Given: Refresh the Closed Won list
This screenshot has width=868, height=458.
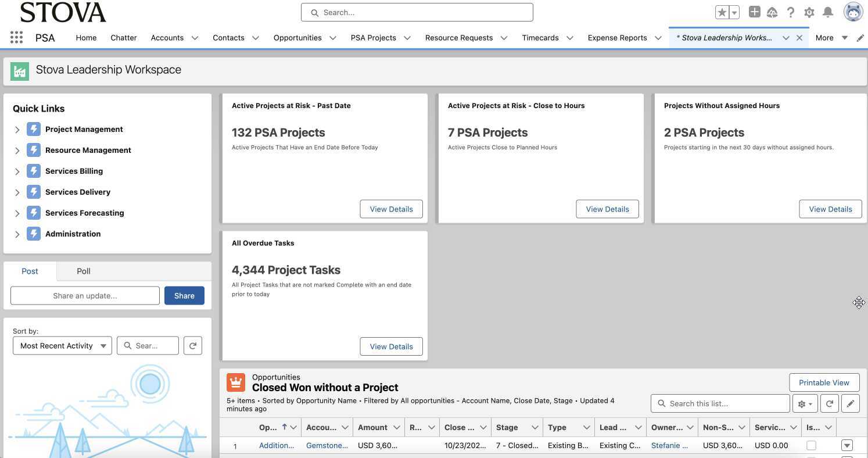Looking at the screenshot, I should click(x=830, y=403).
